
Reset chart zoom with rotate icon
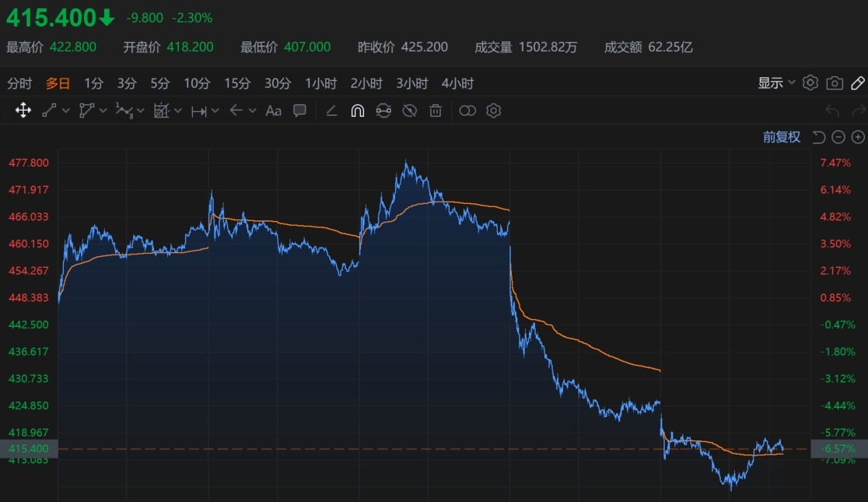click(x=819, y=137)
